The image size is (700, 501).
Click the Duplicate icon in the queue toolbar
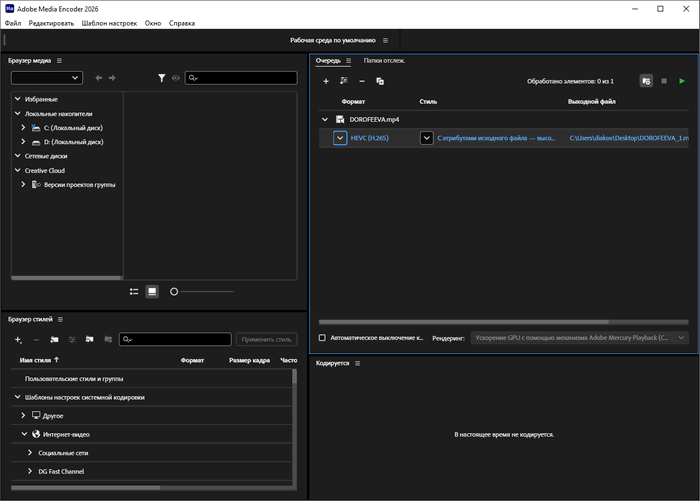pyautogui.click(x=380, y=81)
